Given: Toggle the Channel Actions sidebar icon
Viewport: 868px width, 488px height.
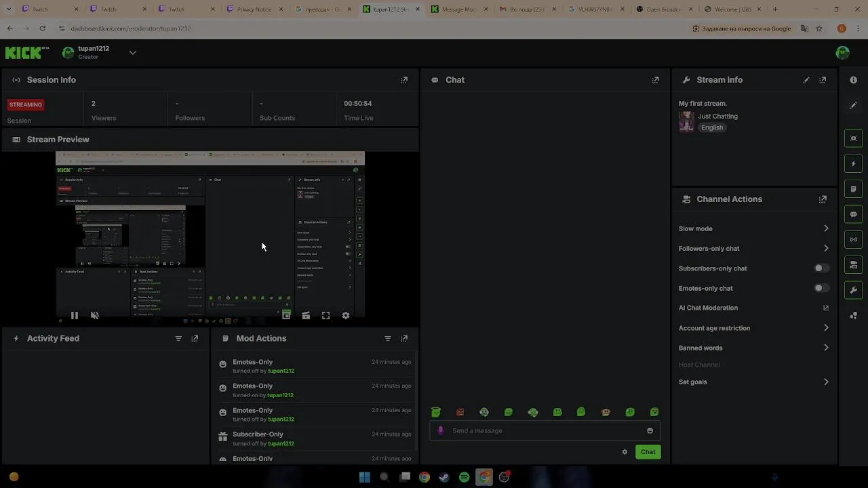Looking at the screenshot, I should (853, 264).
